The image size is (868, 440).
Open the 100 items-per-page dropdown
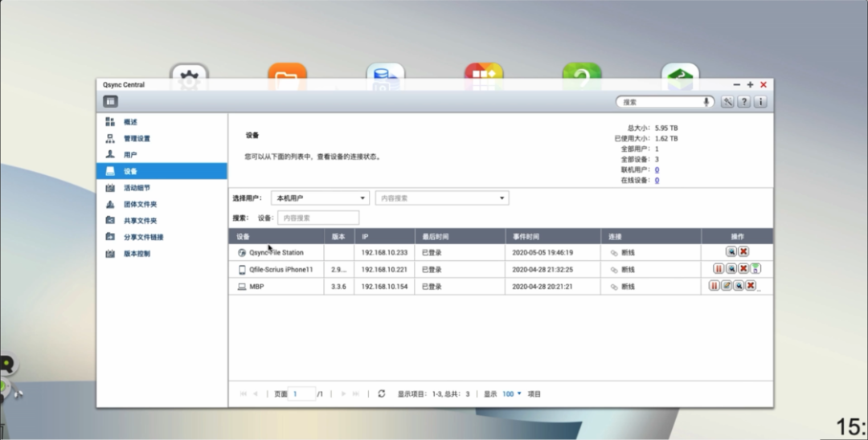click(x=511, y=393)
